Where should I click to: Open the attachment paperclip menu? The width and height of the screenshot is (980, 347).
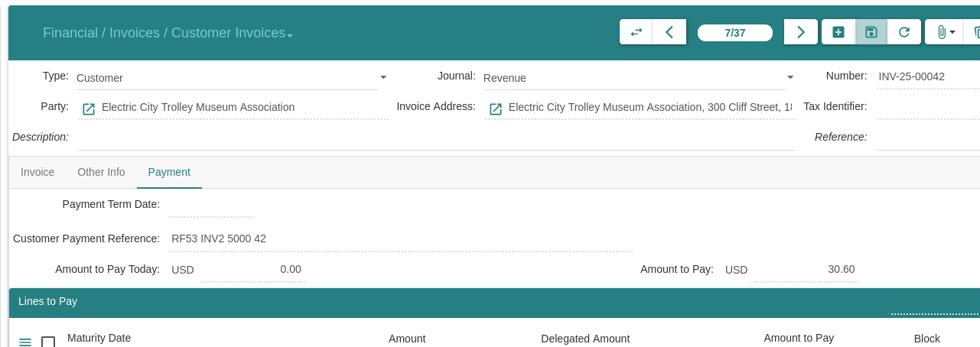point(946,32)
